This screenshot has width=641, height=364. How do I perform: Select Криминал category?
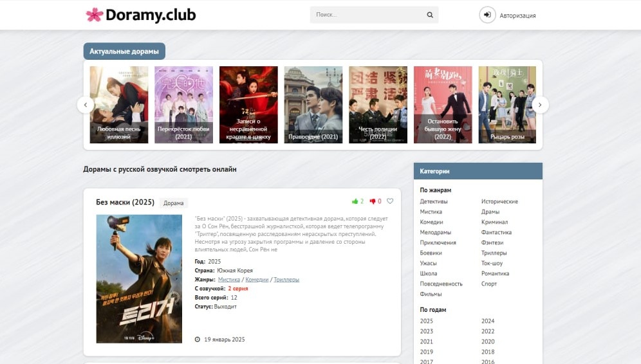coord(495,222)
